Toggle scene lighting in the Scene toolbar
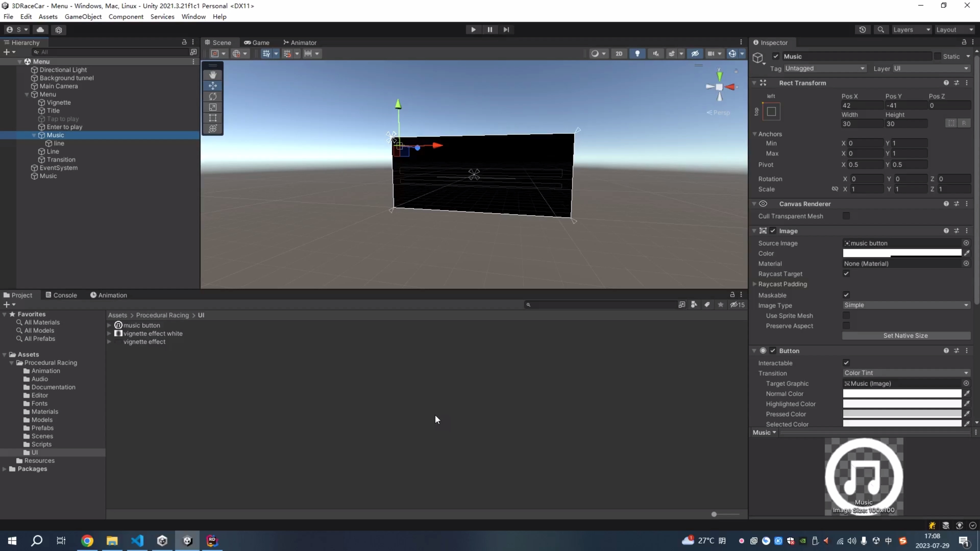Screen dimensions: 980x551 (x=638, y=54)
